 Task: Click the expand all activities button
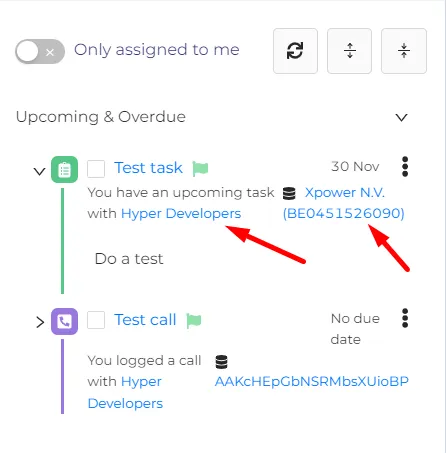349,51
